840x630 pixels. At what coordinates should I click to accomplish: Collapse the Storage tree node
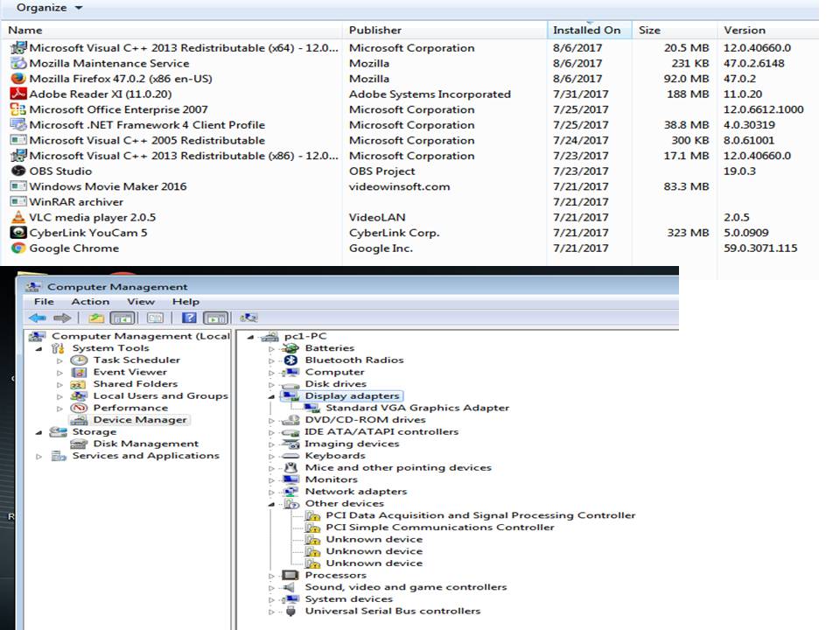(38, 433)
